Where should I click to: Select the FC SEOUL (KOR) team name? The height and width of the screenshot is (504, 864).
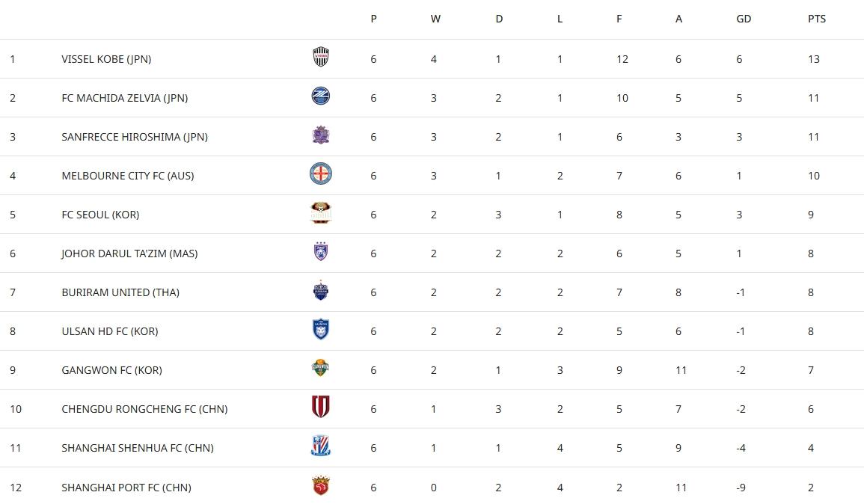coord(100,215)
